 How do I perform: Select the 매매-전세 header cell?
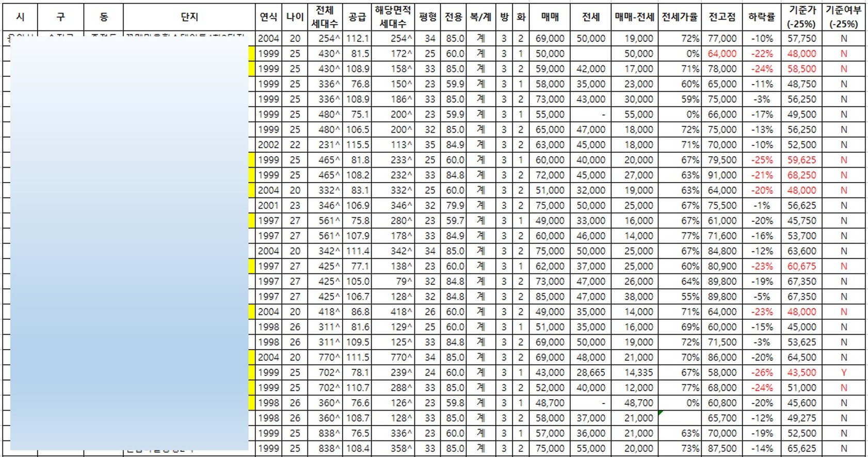[x=635, y=17]
